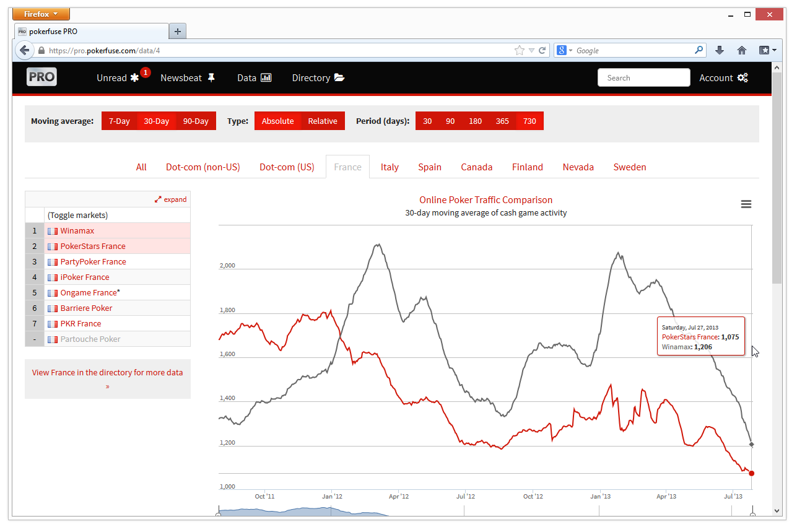The image size is (797, 532).
Task: Switch to the Italy tab
Action: (390, 167)
